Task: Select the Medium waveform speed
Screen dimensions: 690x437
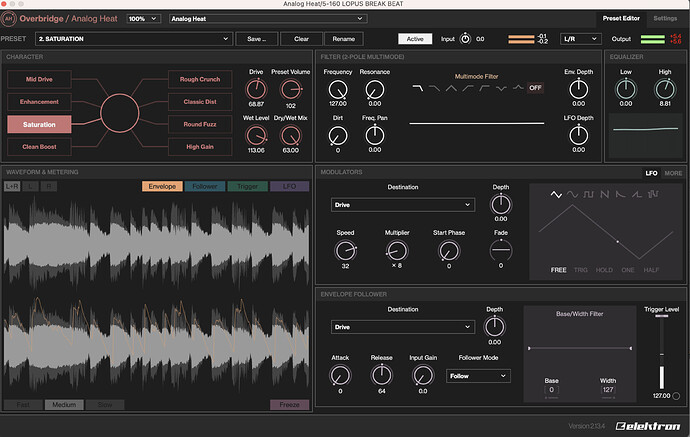Action: [x=64, y=404]
